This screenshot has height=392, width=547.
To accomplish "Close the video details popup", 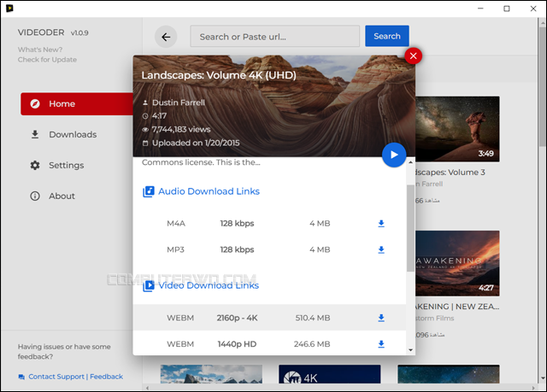I will (414, 56).
